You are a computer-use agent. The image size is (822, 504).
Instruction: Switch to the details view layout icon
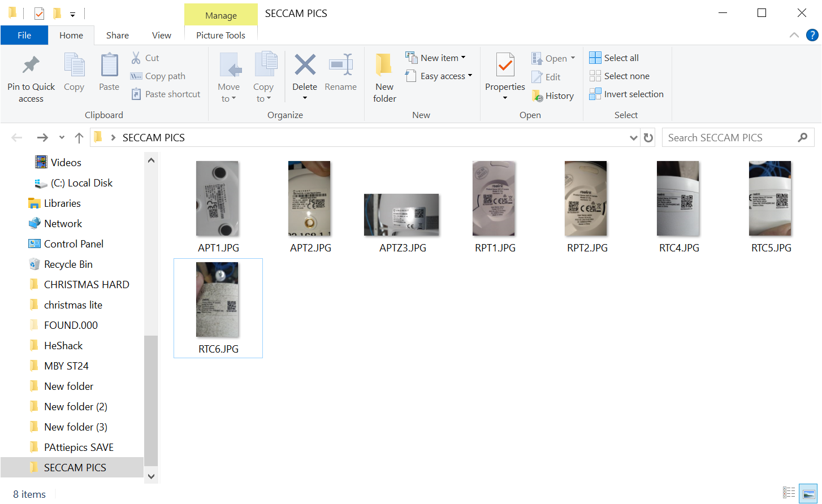coord(789,492)
